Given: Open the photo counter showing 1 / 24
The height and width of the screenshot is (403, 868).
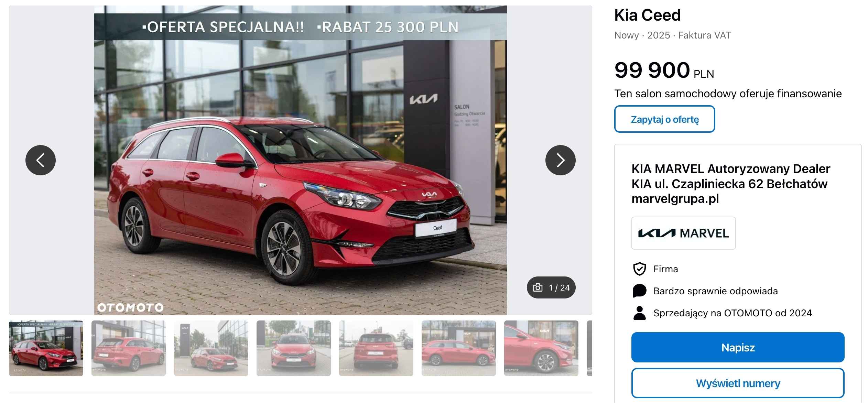Looking at the screenshot, I should (x=551, y=287).
